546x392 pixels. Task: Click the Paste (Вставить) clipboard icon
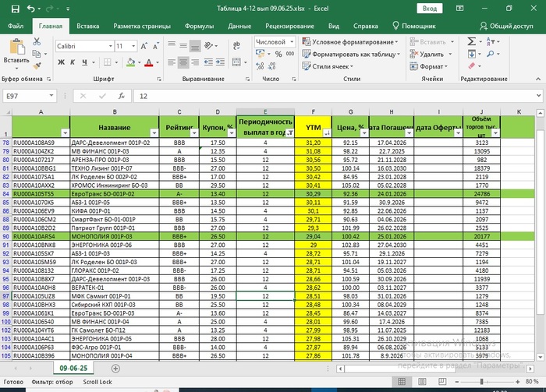(16, 47)
